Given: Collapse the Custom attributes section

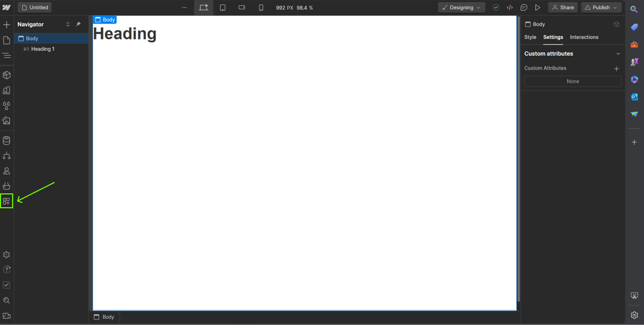Looking at the screenshot, I should (618, 54).
